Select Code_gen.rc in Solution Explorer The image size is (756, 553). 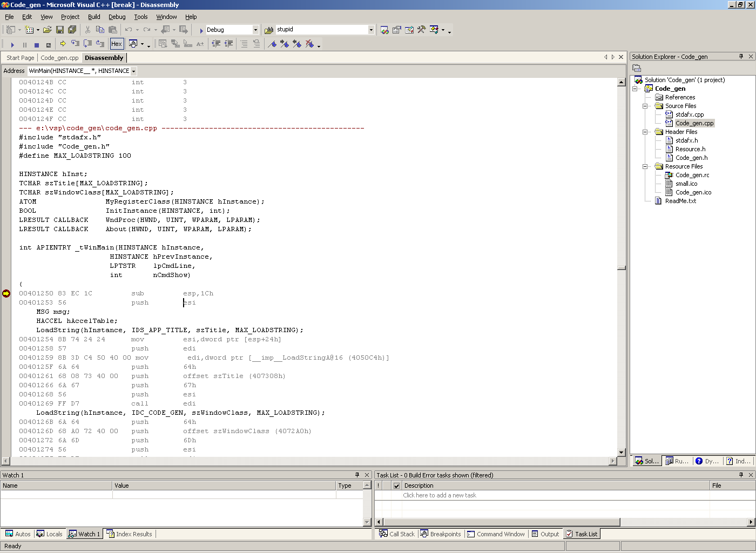point(692,175)
